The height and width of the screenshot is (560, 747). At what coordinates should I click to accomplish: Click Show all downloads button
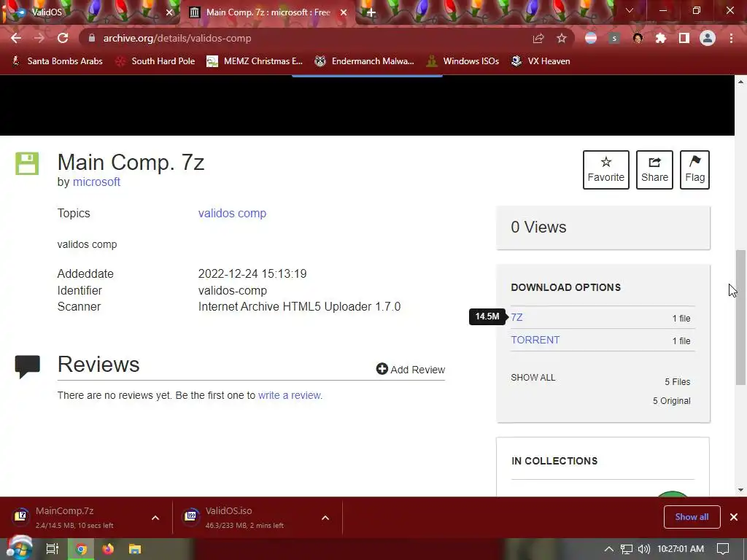point(692,517)
